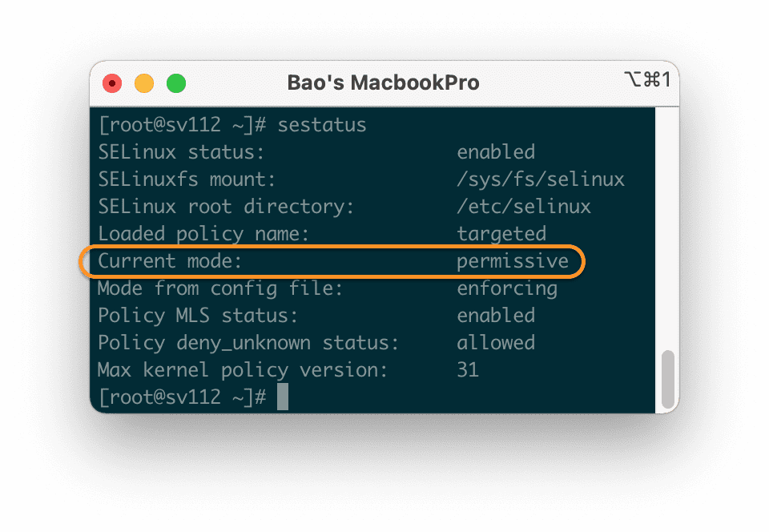Click the /etc/selinux root directory path

point(524,206)
